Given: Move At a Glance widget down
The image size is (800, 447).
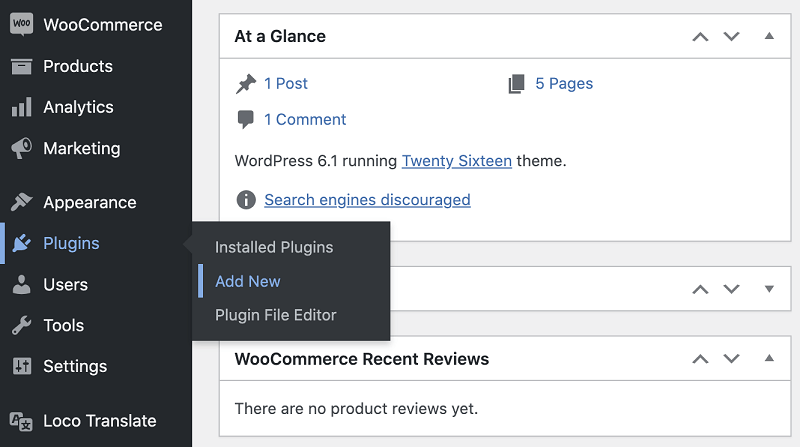Looking at the screenshot, I should click(731, 36).
